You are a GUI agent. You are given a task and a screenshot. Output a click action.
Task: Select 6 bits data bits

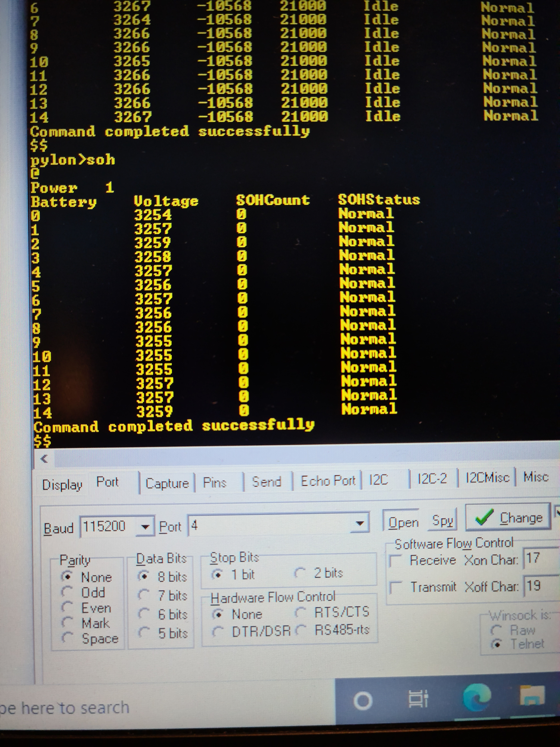click(163, 614)
